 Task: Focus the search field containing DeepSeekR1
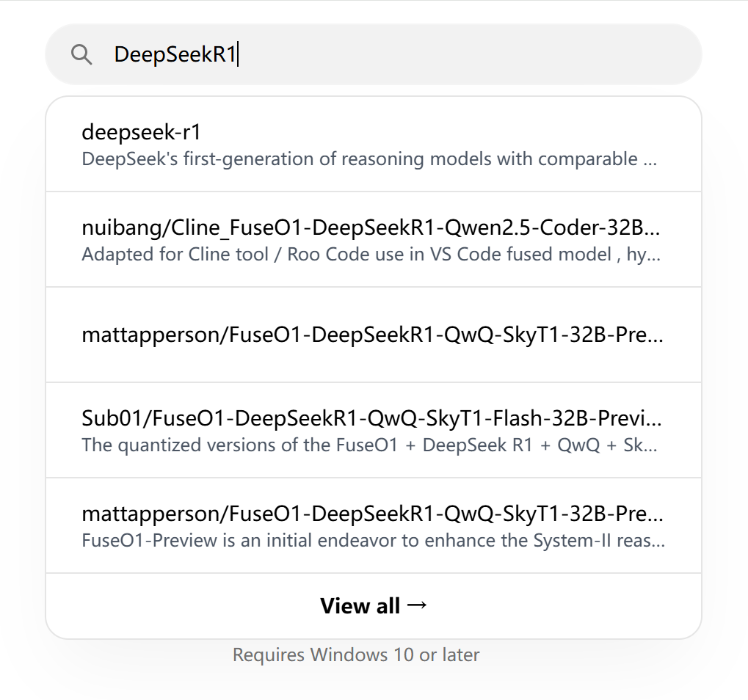[x=374, y=54]
